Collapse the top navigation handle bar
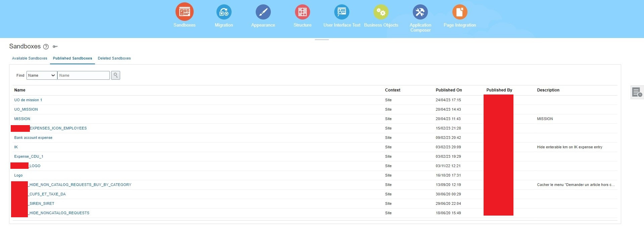644x227 pixels. tap(322, 40)
